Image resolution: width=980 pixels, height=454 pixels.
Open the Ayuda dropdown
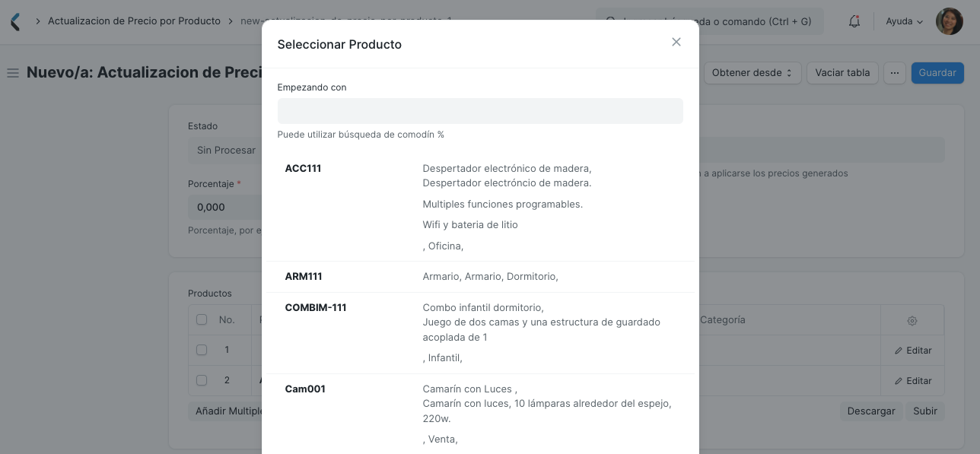(x=902, y=21)
